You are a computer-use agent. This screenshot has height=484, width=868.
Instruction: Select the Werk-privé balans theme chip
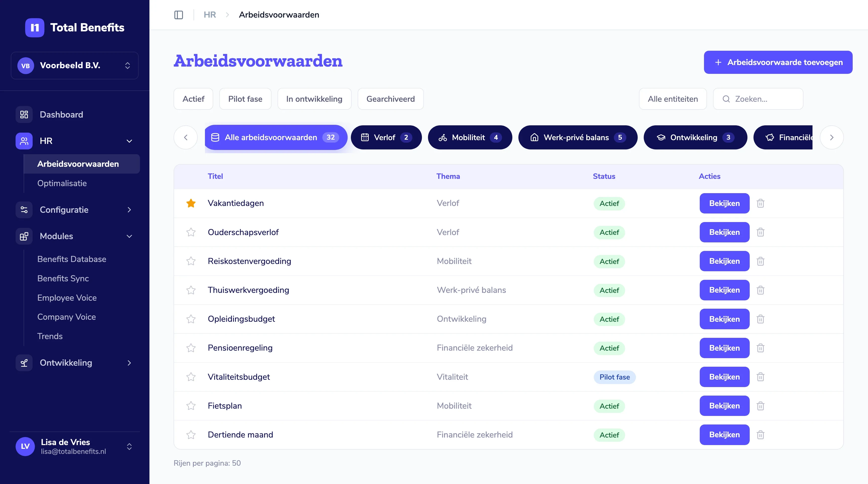pyautogui.click(x=578, y=138)
